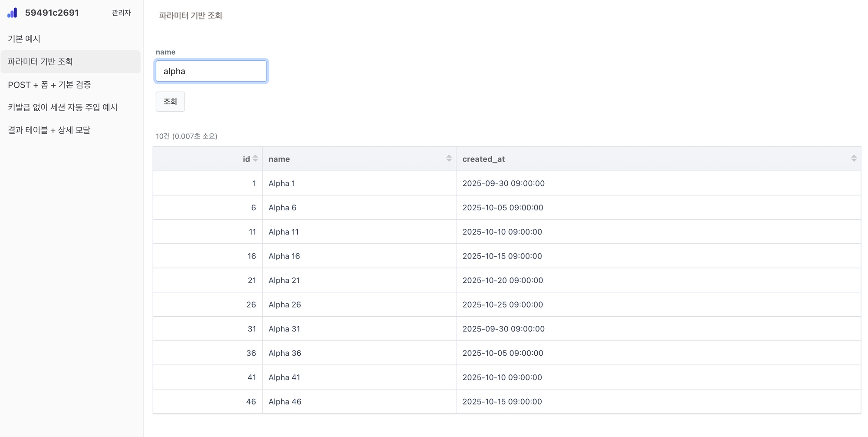Open POST + 폼 + 기본 검증 page

(x=49, y=85)
